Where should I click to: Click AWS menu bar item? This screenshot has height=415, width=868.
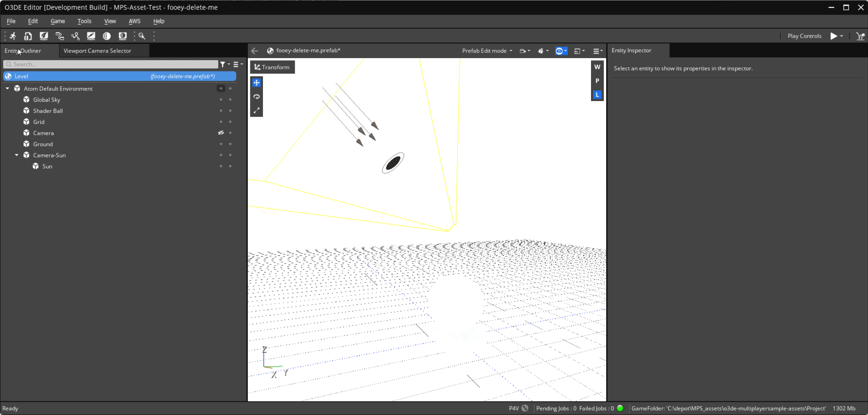(135, 21)
